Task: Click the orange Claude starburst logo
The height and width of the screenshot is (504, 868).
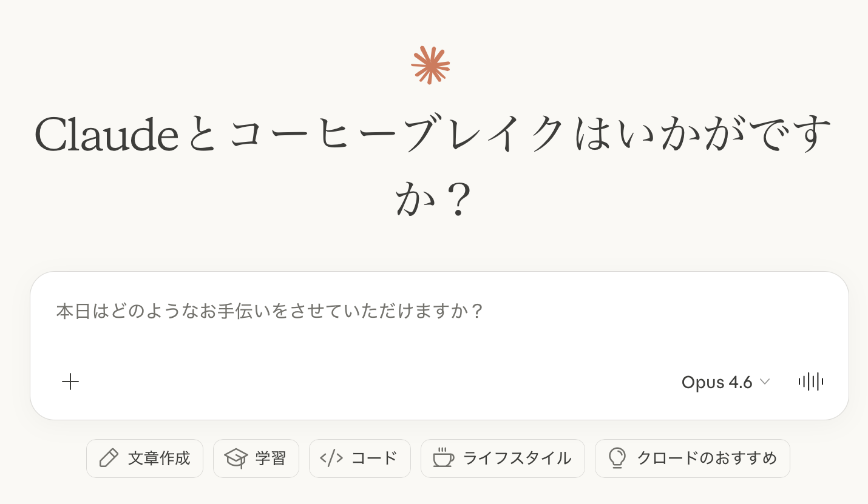Action: click(430, 65)
